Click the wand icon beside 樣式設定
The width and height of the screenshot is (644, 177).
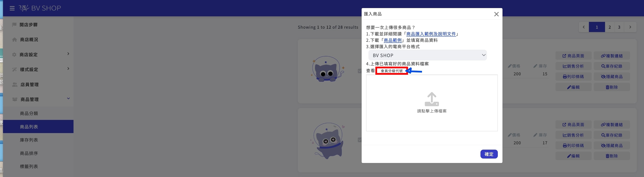(14, 69)
